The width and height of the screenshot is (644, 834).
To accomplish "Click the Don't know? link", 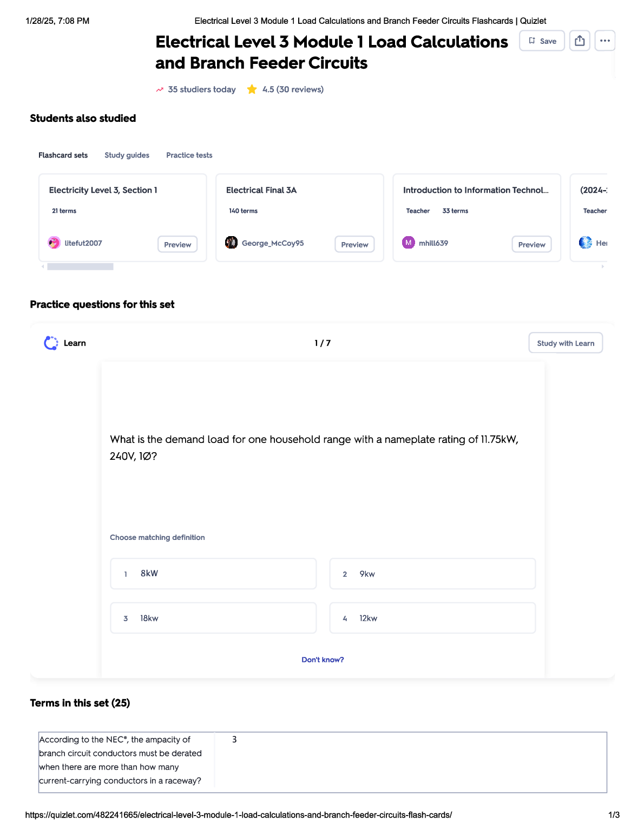I will pyautogui.click(x=323, y=660).
